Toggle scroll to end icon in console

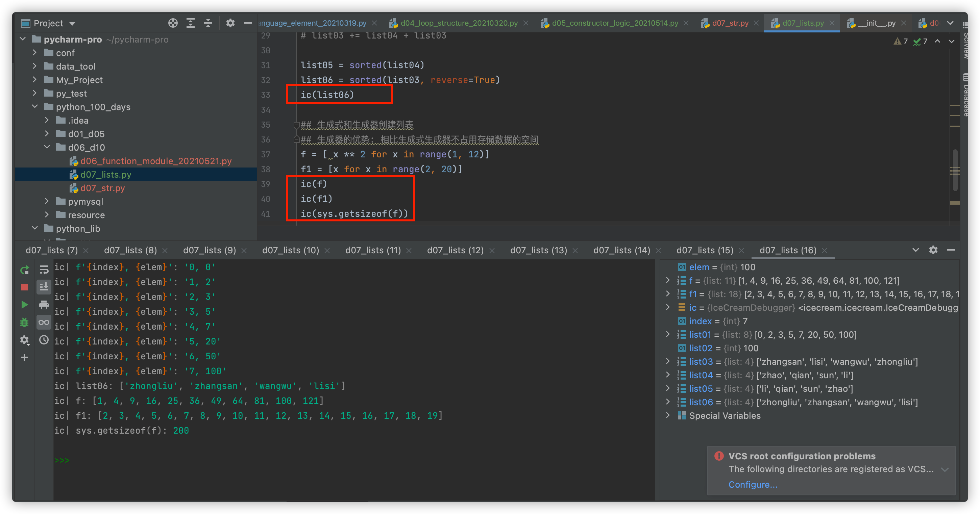pyautogui.click(x=44, y=287)
